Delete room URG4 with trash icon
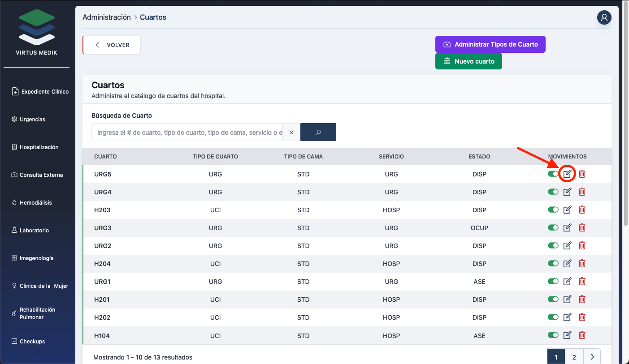The height and width of the screenshot is (364, 629). pos(582,192)
